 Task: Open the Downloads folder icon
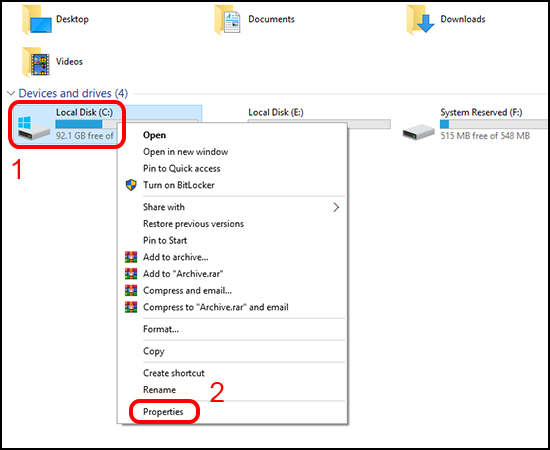[x=421, y=20]
